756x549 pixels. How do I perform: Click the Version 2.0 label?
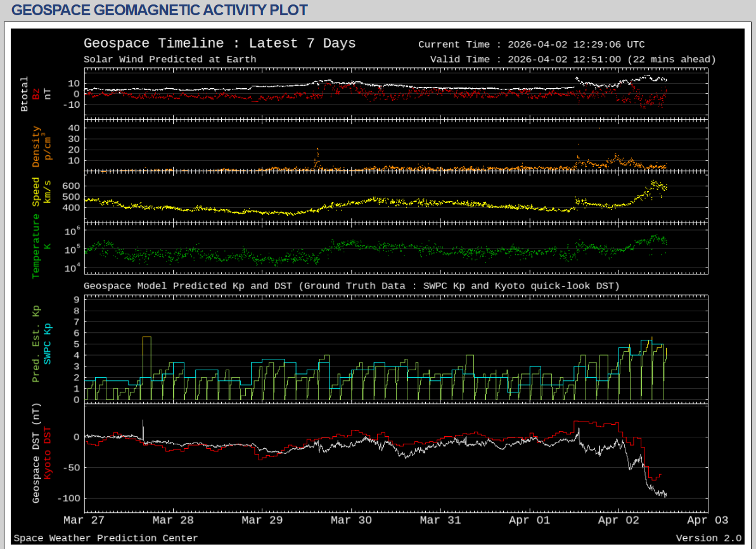click(708, 538)
